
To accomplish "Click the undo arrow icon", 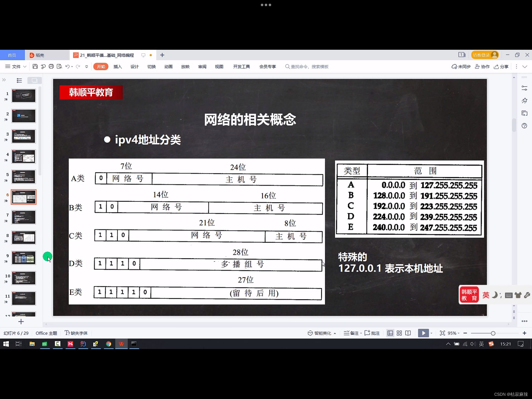I will [67, 67].
